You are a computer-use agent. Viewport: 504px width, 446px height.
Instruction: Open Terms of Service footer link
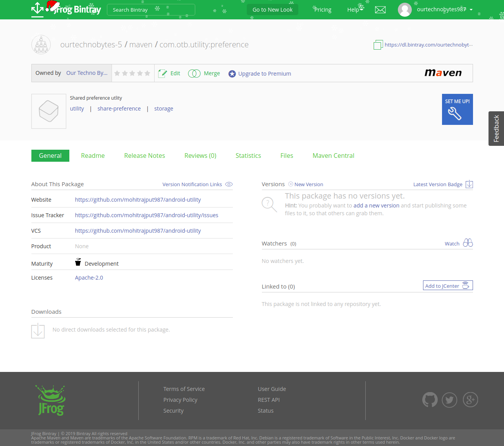pos(184,389)
